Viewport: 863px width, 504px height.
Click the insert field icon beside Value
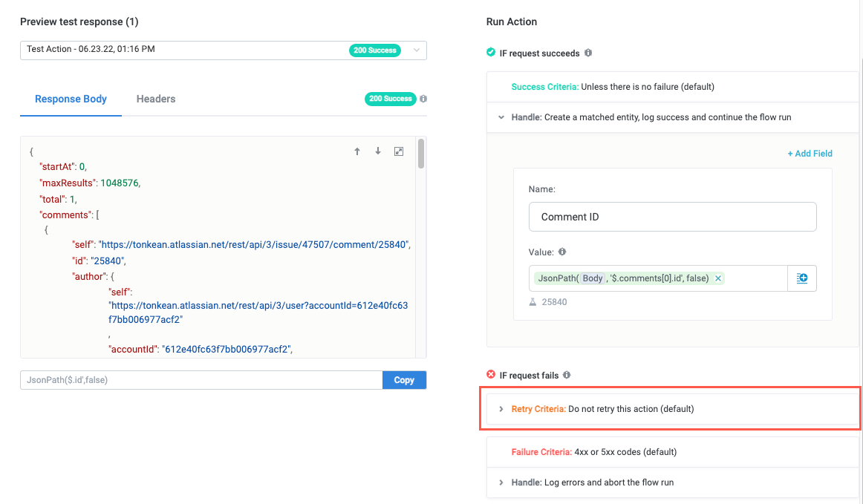coord(802,278)
